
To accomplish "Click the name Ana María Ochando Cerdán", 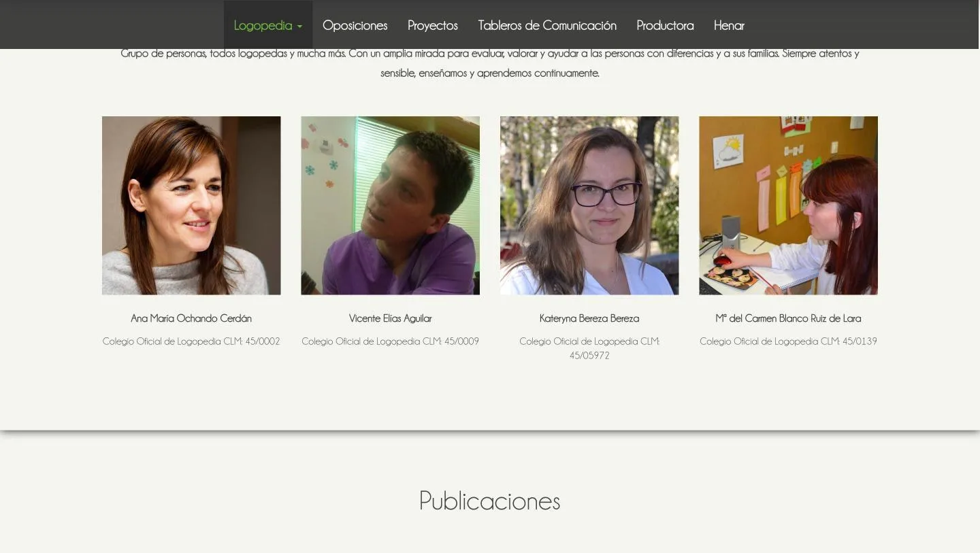I will [x=191, y=318].
